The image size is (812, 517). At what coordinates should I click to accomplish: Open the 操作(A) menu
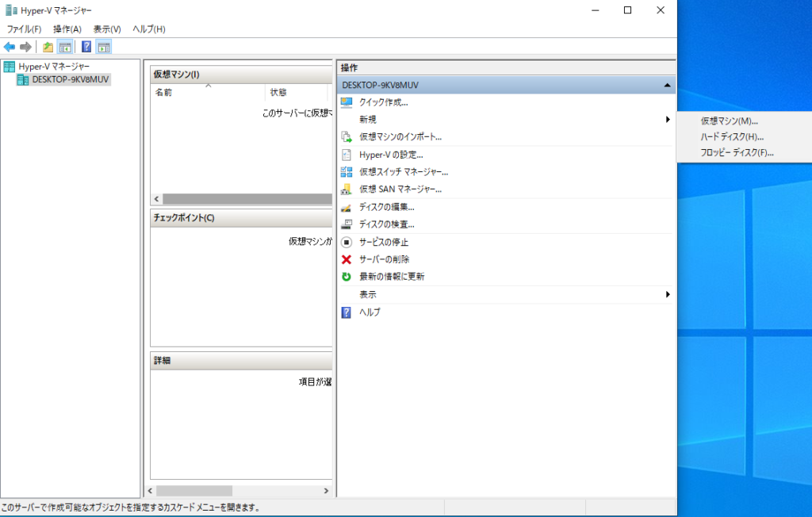(67, 29)
